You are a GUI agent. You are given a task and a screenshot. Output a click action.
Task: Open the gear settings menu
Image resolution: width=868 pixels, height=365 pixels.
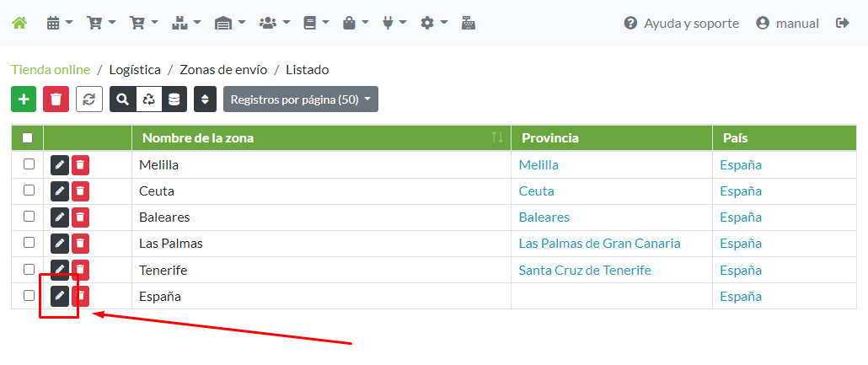[435, 24]
